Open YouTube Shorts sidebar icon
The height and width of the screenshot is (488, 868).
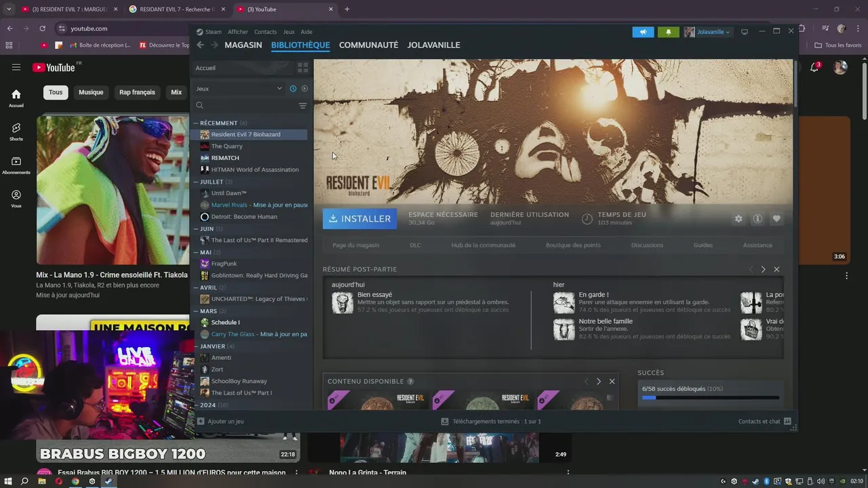(x=16, y=128)
